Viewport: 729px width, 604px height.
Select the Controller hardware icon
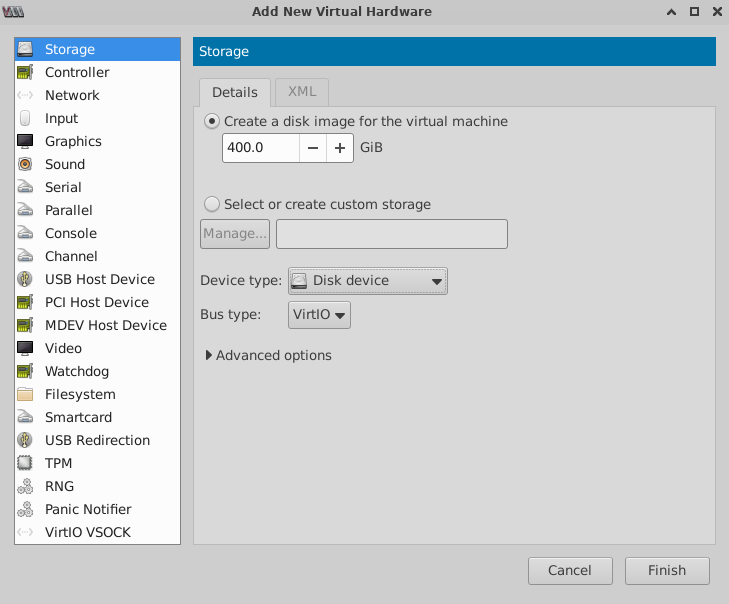coord(26,72)
